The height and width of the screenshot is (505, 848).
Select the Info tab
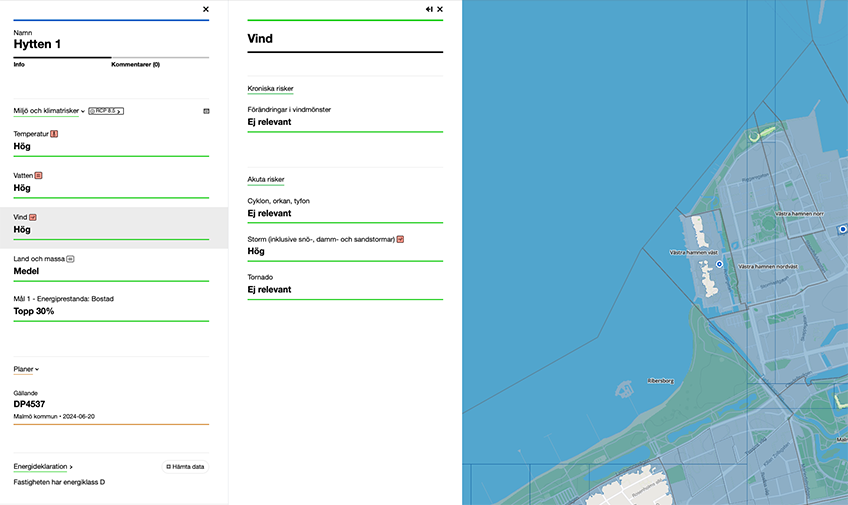tap(19, 64)
